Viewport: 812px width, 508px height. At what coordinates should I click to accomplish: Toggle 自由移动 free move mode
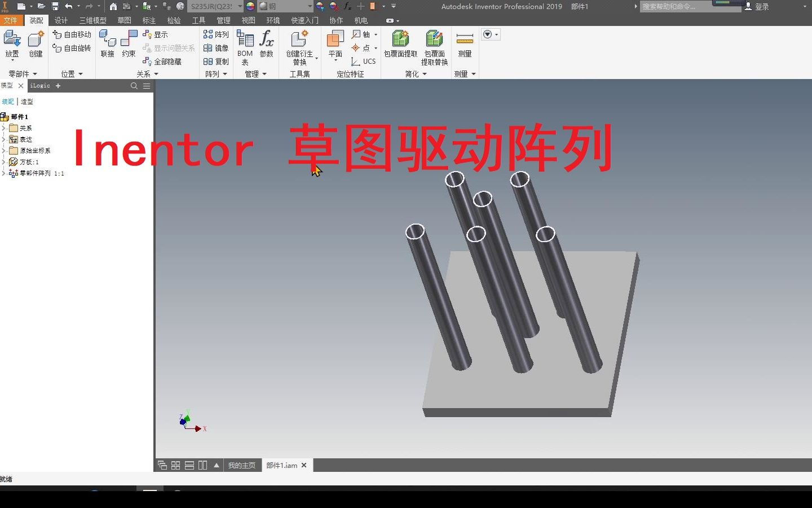[72, 34]
